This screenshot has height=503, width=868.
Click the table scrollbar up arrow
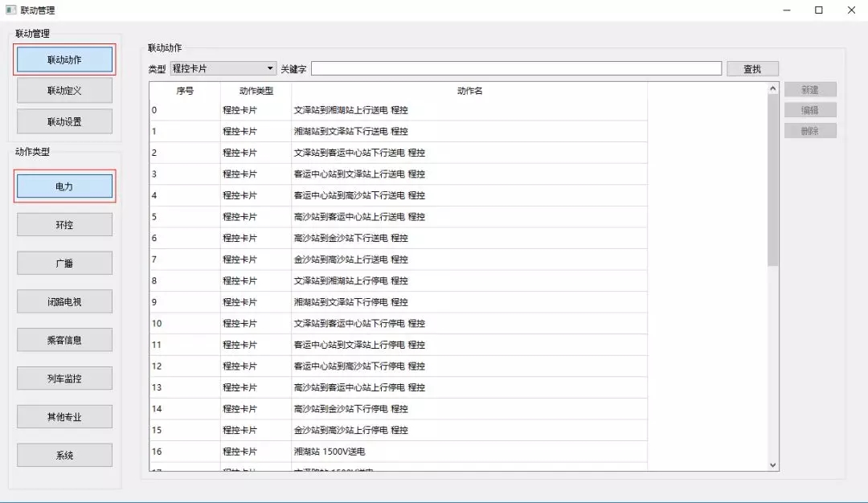(773, 88)
